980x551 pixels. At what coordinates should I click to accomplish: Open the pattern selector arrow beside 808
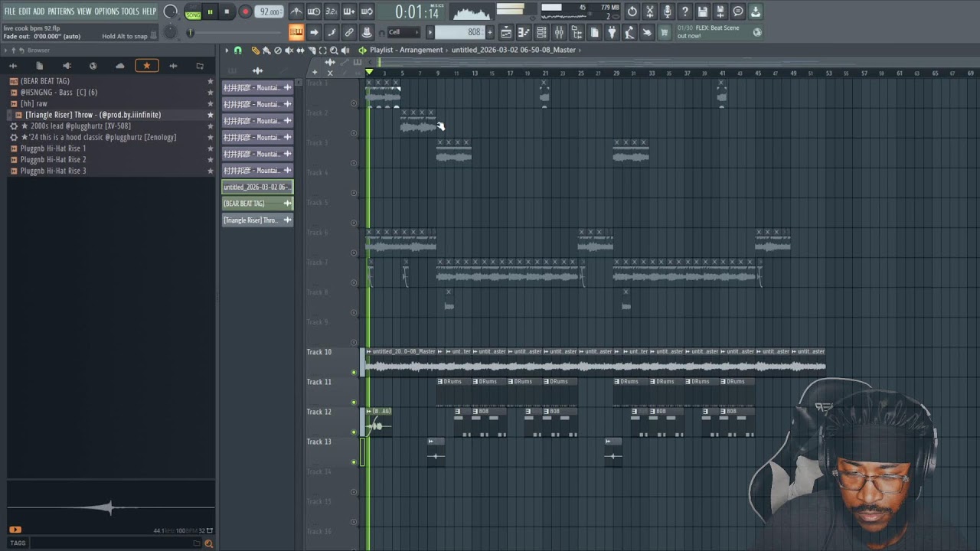(430, 32)
